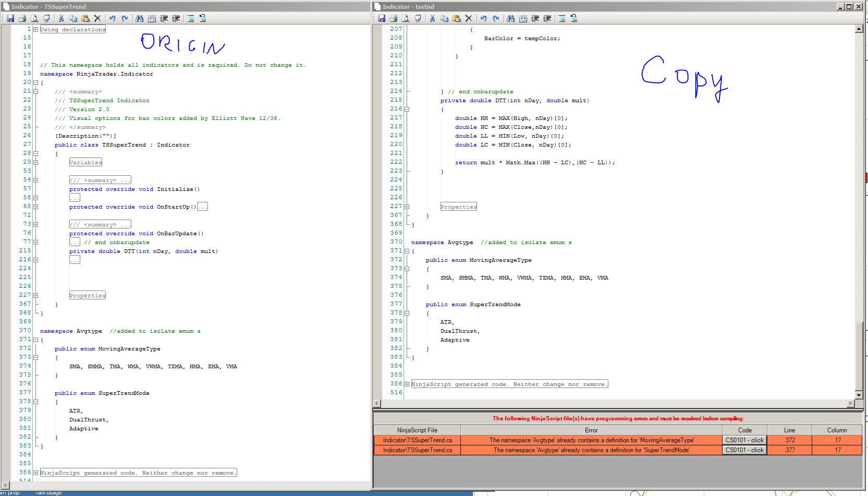Open Find binoculars in TSSuperTrend toolbar
868x496 pixels.
click(x=139, y=18)
